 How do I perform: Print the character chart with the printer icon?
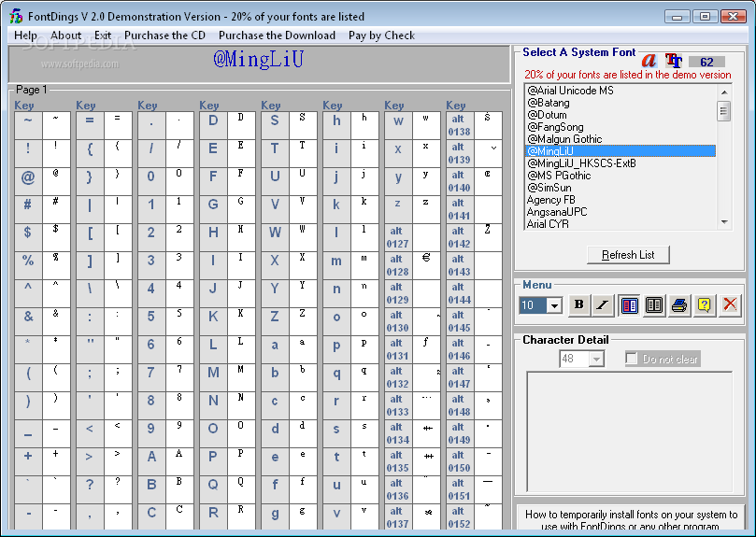[679, 305]
